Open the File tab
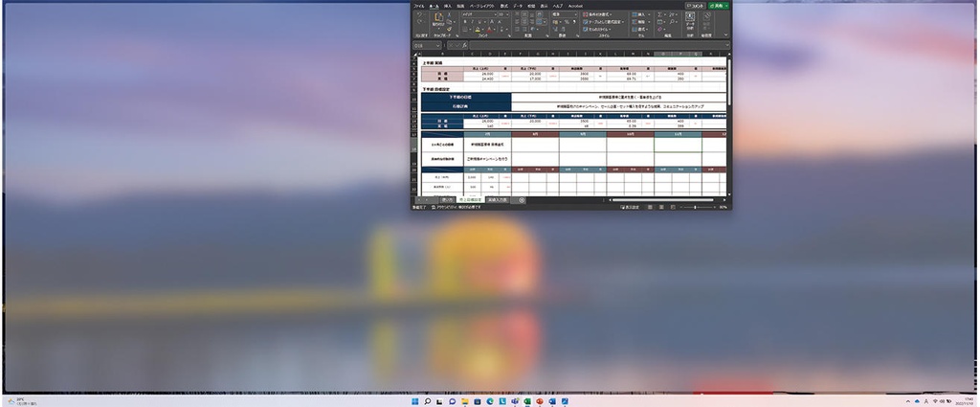 click(419, 7)
